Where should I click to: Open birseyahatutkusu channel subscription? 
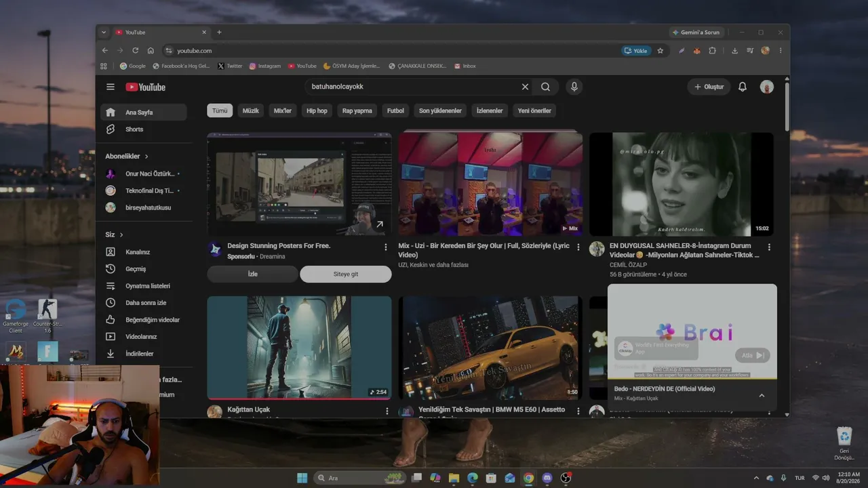pos(144,208)
